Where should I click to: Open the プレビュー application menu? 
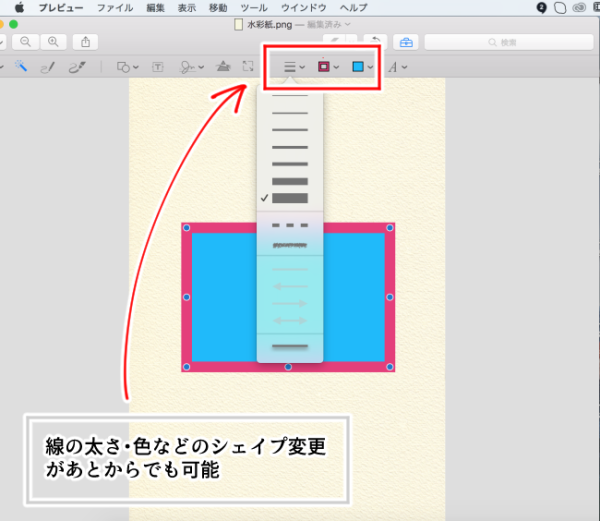[61, 8]
